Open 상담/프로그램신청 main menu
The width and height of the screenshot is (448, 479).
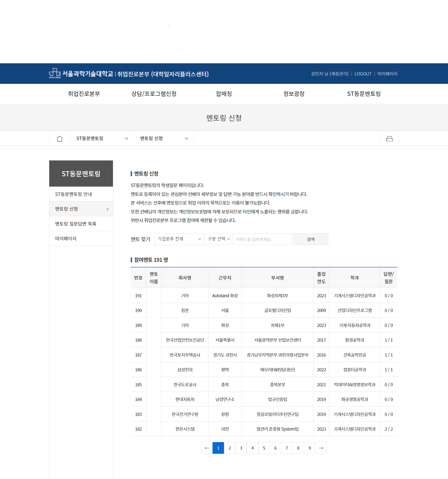tap(154, 94)
